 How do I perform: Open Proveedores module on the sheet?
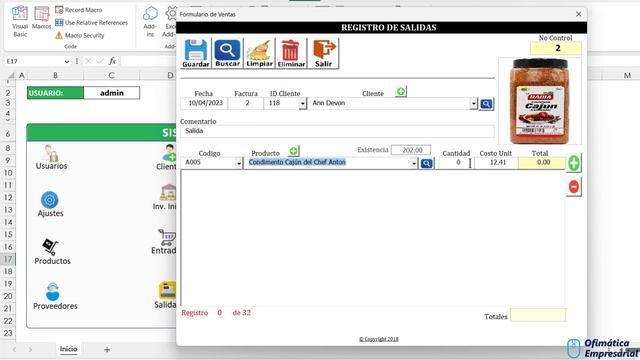tap(55, 297)
